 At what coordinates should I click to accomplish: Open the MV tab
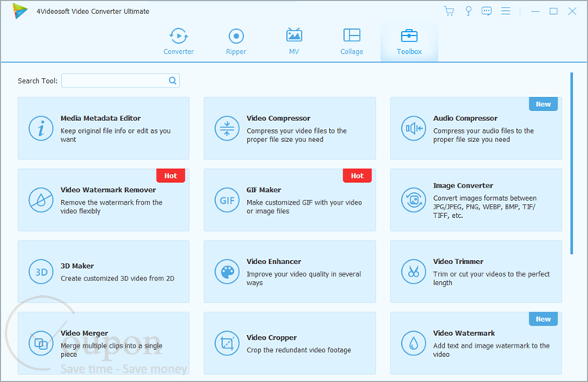(x=294, y=41)
